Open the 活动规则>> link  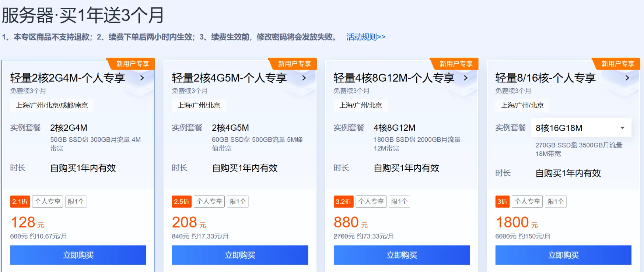pyautogui.click(x=365, y=36)
